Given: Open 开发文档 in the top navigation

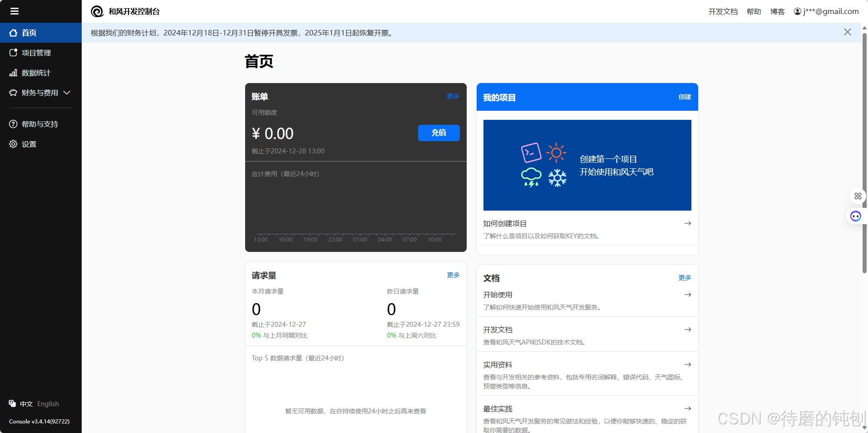Looking at the screenshot, I should click(723, 11).
